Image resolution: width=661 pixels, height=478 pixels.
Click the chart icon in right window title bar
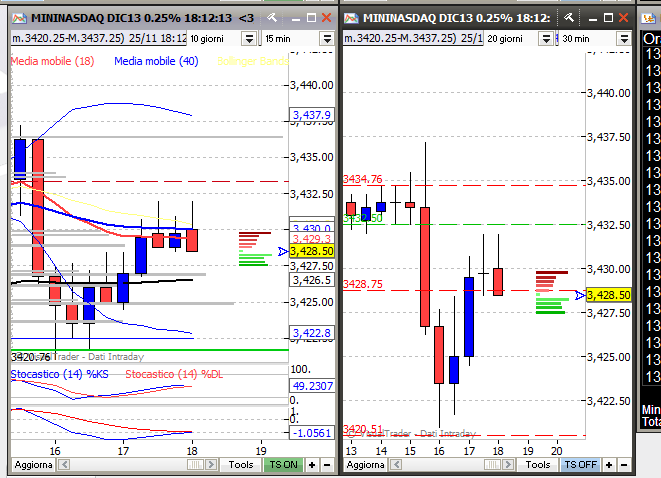[x=351, y=18]
